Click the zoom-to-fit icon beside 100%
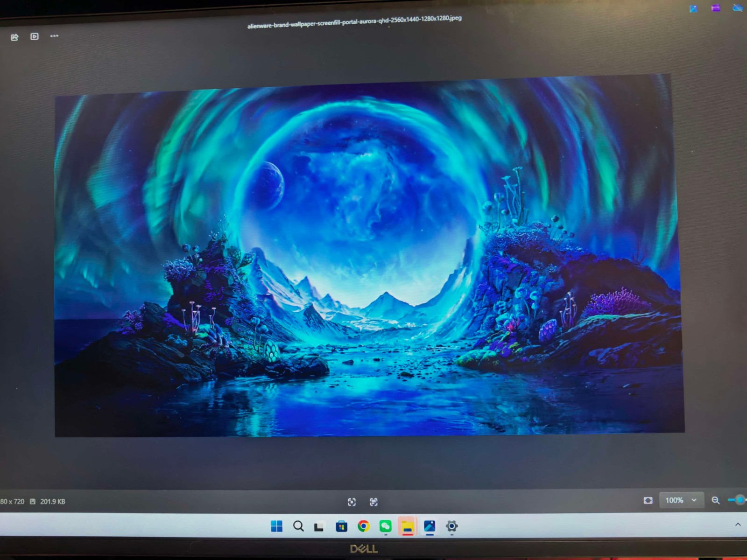747x560 pixels. click(648, 500)
